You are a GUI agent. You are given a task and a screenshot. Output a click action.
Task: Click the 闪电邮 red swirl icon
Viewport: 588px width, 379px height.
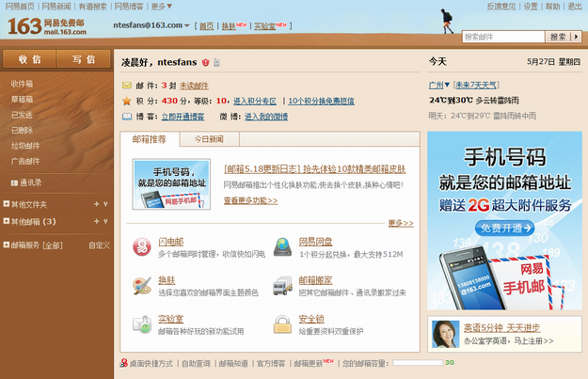142,247
